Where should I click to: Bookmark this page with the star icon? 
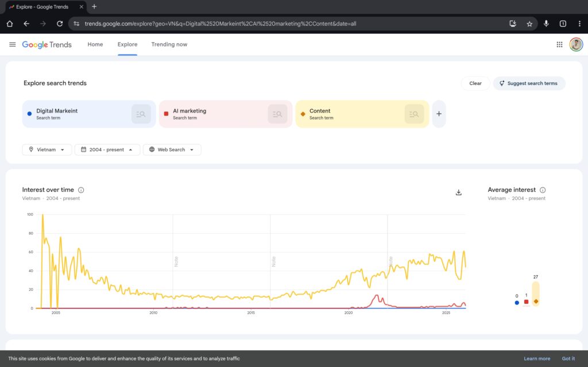pos(529,24)
